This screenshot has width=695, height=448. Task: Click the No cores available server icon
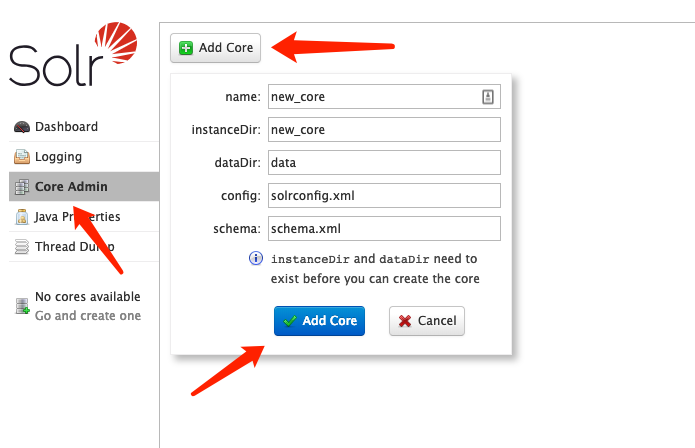22,306
